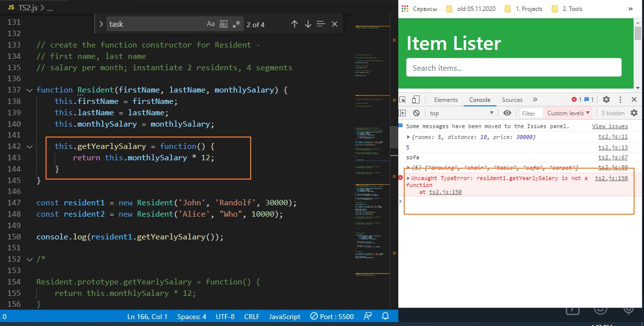Image resolution: width=644 pixels, height=326 pixels.
Task: Switch to the Console tab
Action: (x=480, y=99)
